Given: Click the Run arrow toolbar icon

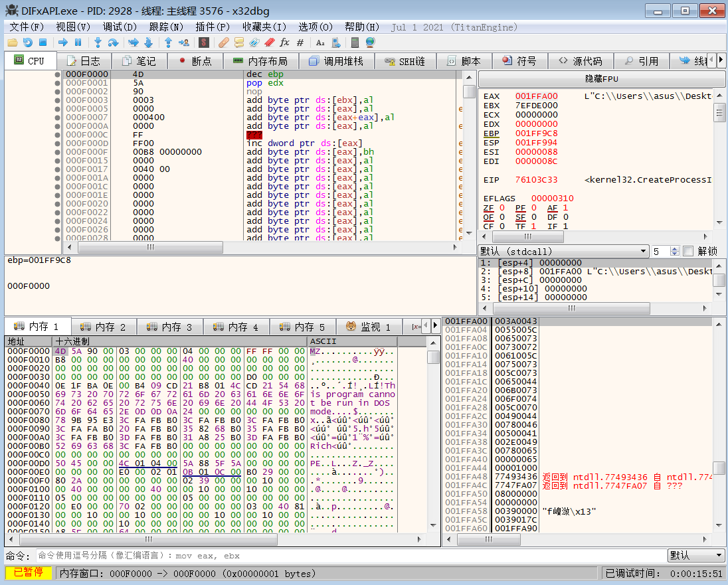Looking at the screenshot, I should click(63, 42).
